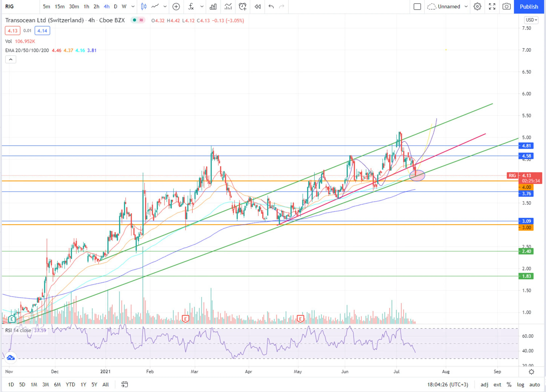
Task: Click the 4.13 sell price button
Action: 13,31
